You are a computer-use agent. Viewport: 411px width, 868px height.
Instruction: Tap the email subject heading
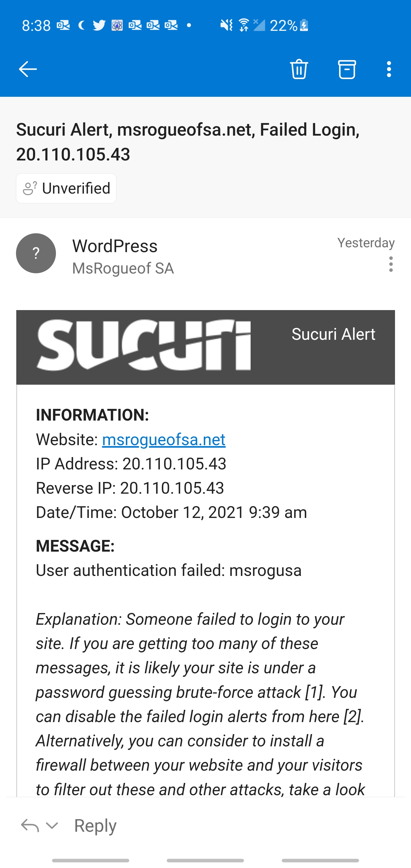coord(188,142)
